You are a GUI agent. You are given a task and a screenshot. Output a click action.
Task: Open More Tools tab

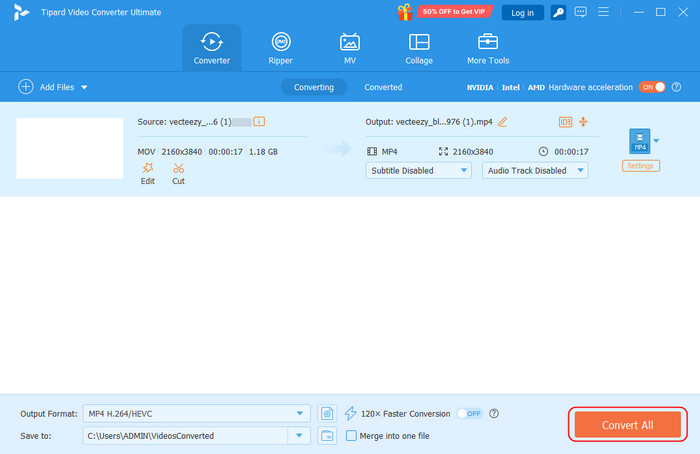[x=488, y=48]
